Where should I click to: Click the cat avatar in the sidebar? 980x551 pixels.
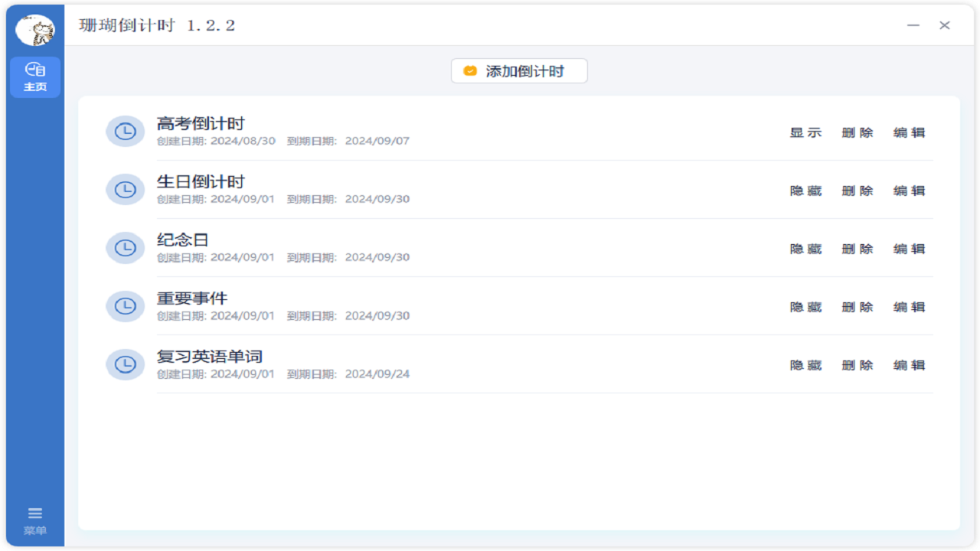point(34,28)
